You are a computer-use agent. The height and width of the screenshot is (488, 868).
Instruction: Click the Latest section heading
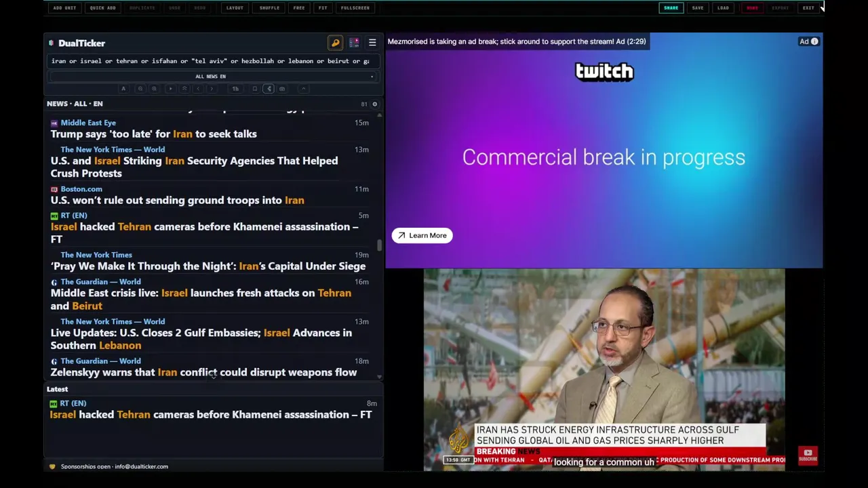57,389
